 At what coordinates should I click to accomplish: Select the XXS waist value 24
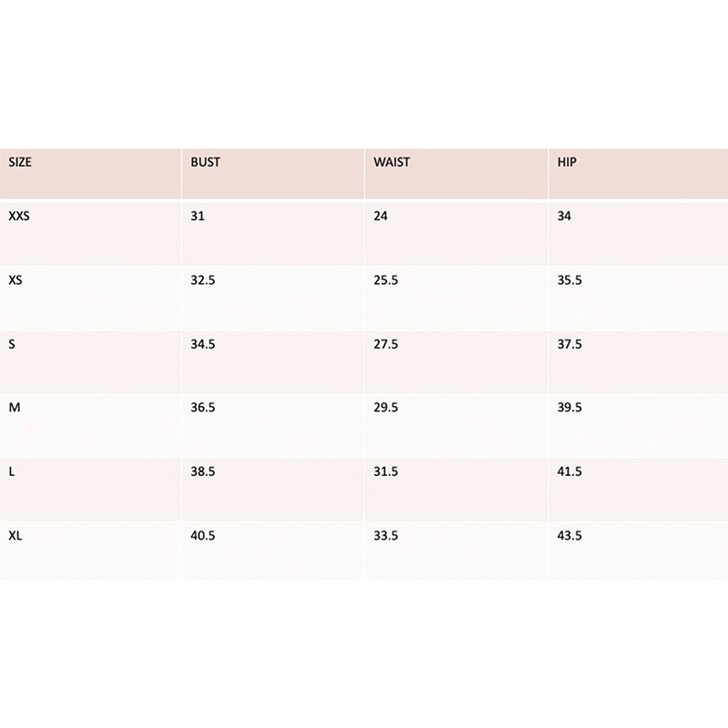point(380,217)
